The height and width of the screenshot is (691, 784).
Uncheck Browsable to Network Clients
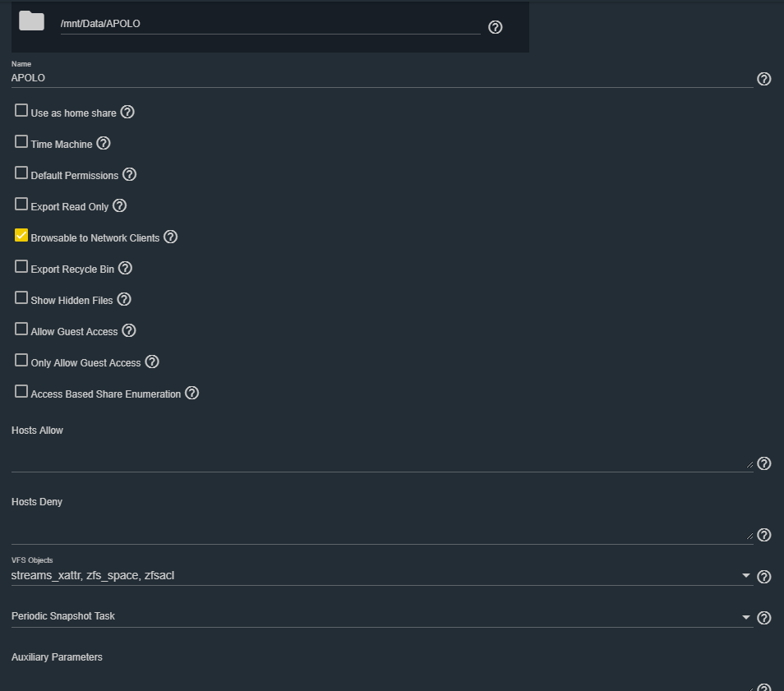click(x=21, y=236)
